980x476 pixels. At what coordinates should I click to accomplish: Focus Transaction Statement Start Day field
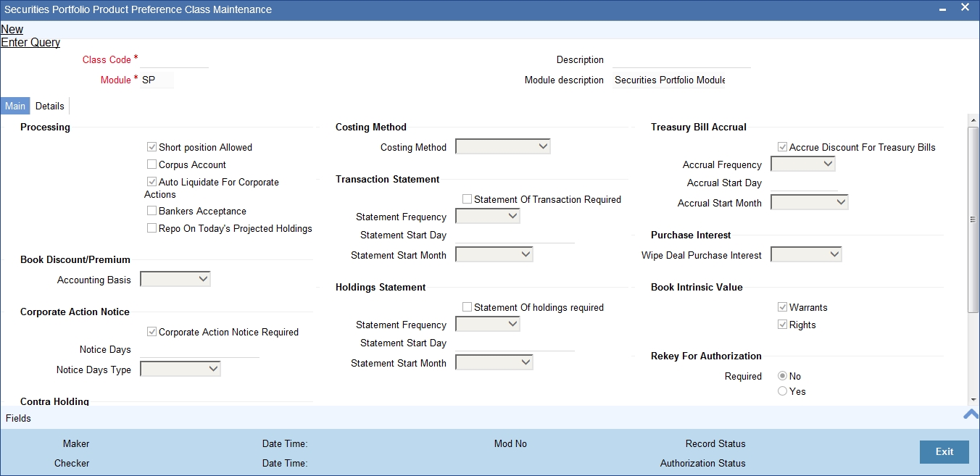(x=515, y=235)
